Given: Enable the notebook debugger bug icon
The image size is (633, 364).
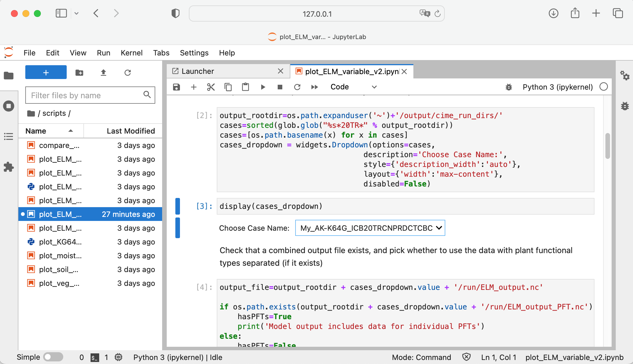Looking at the screenshot, I should coord(509,87).
